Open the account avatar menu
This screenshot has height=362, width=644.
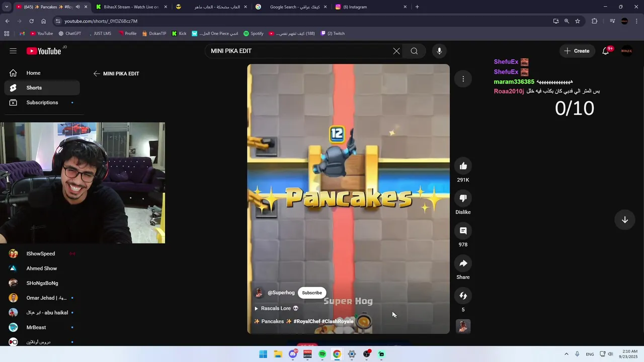(626, 51)
